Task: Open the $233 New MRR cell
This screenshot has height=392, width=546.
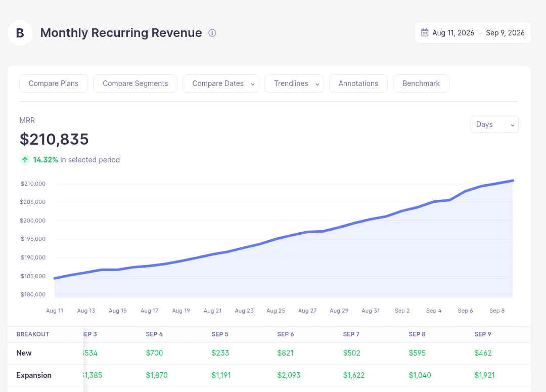Action: point(220,353)
